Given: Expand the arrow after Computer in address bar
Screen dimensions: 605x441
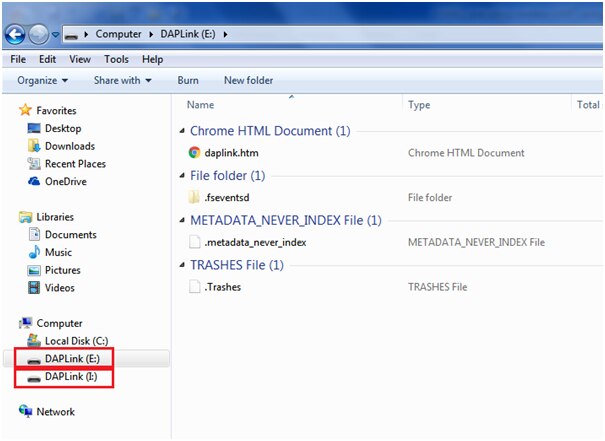Looking at the screenshot, I should (151, 34).
